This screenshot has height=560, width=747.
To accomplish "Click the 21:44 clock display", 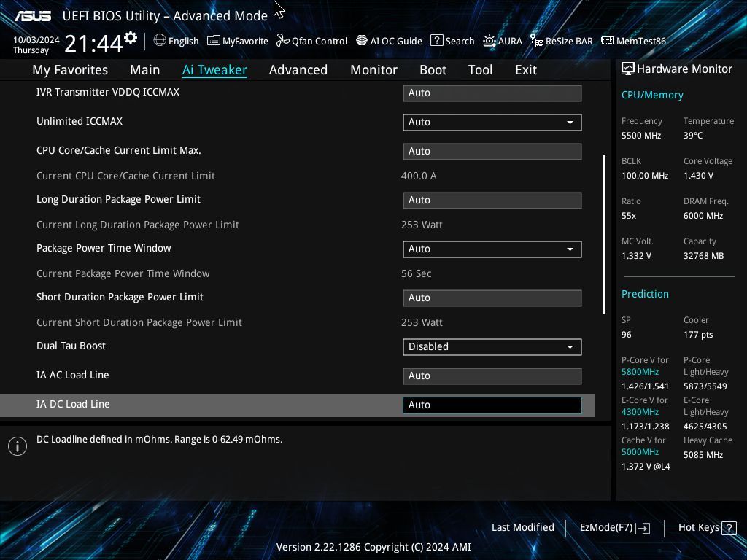I will point(94,44).
